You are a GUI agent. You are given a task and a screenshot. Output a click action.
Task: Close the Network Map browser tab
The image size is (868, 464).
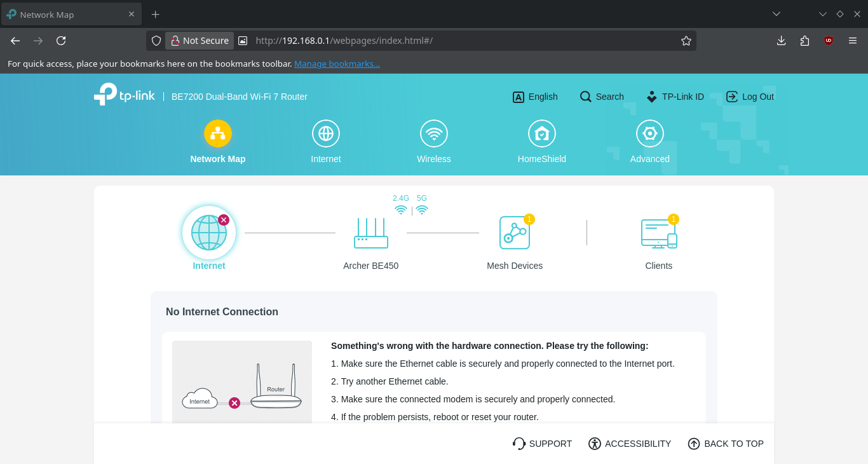(x=132, y=14)
